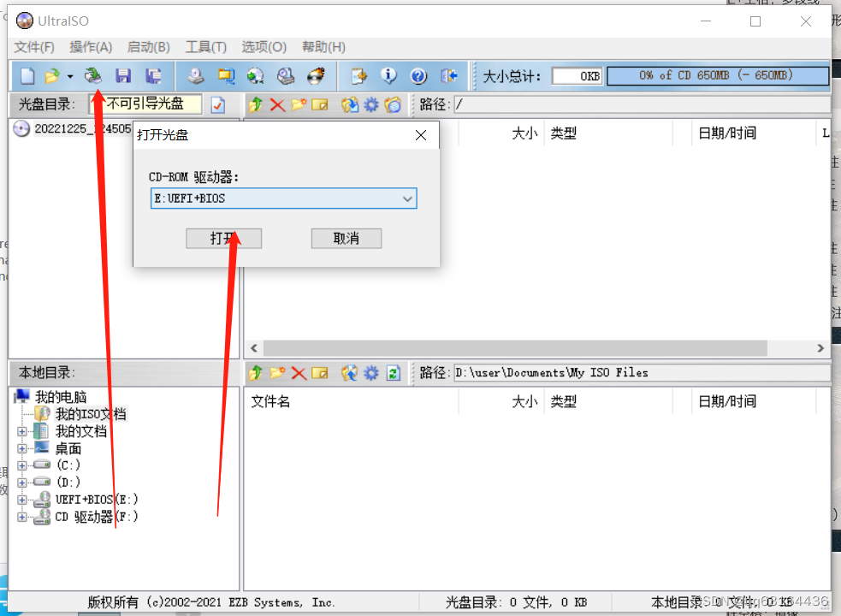Click red X delete in disc directory toolbar
This screenshot has width=841, height=616.
click(277, 104)
